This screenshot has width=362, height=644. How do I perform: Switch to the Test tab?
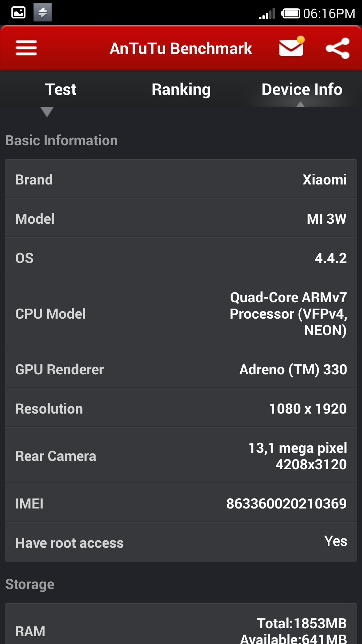[x=61, y=90]
